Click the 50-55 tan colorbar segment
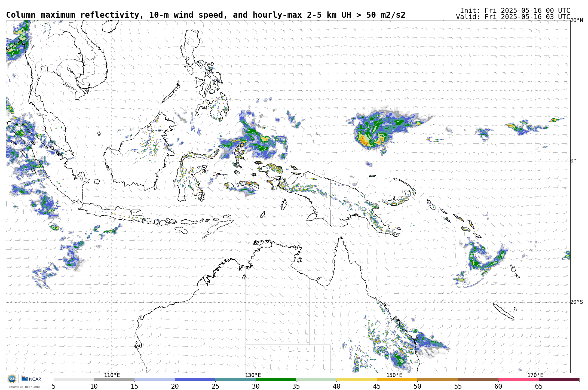This screenshot has height=390, width=588. [437, 379]
